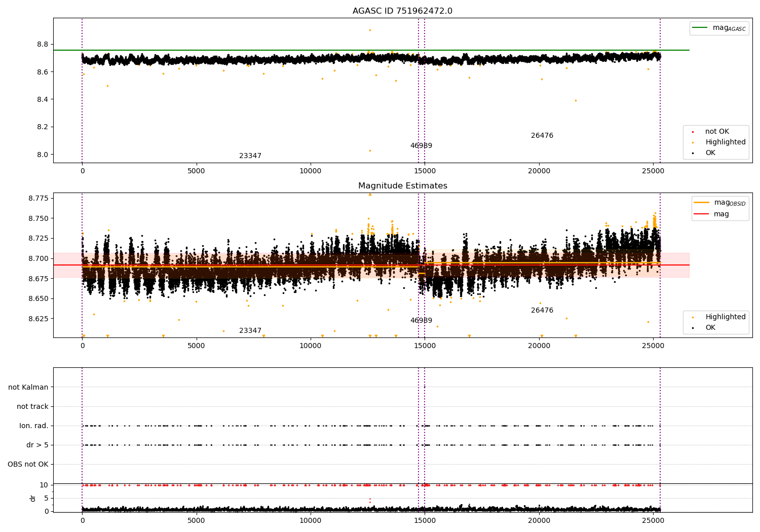Click the '26476' annotation in Magnitude Estimates plot
This screenshot has height=532, width=760.
pyautogui.click(x=542, y=311)
